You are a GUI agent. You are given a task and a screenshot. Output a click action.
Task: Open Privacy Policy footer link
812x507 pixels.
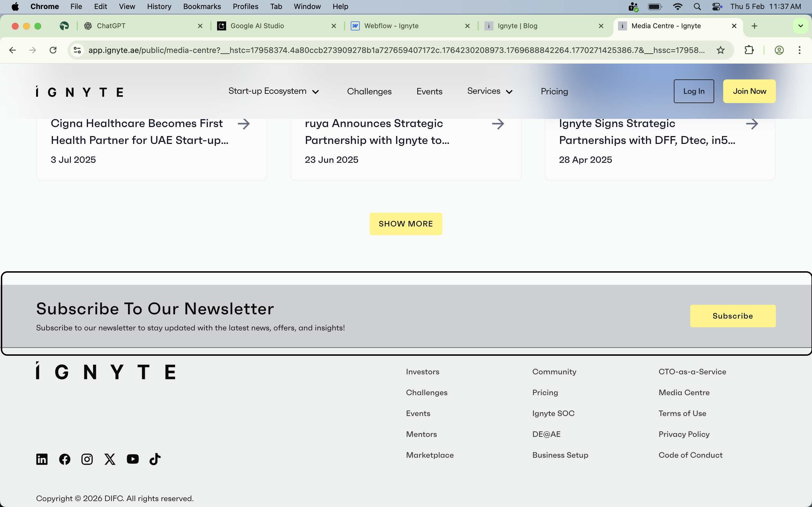684,434
